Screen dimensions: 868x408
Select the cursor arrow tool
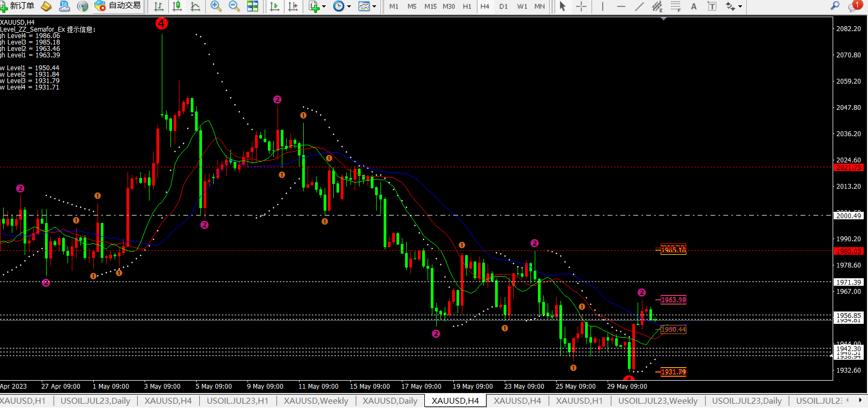(x=563, y=6)
